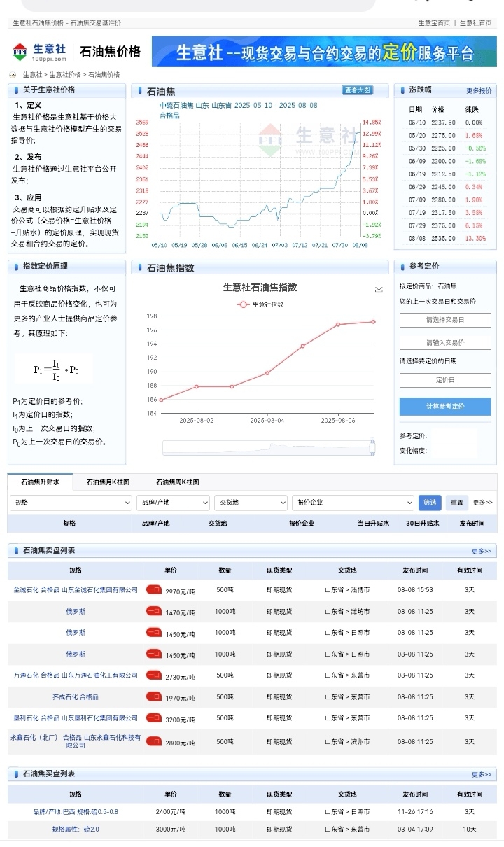Click the red price icon in 永鑫石化 row

153,741
